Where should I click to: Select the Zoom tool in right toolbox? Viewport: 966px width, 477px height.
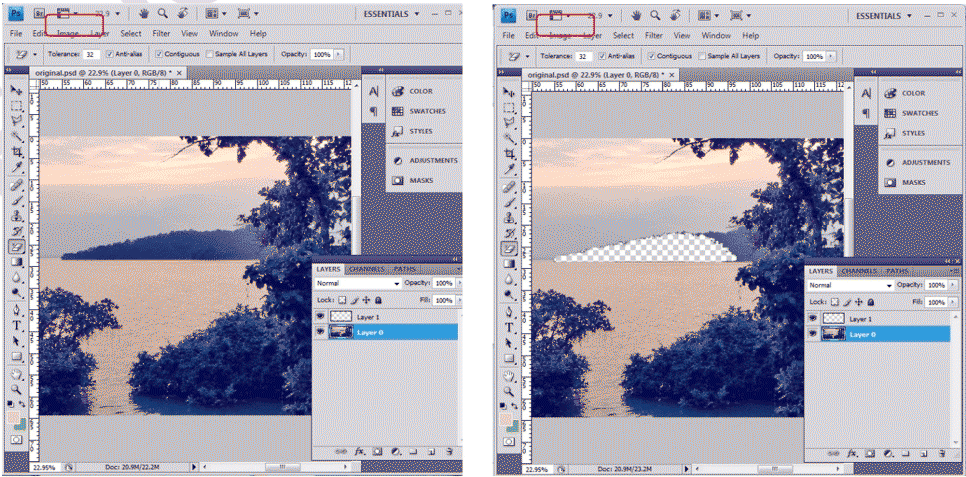[x=509, y=391]
